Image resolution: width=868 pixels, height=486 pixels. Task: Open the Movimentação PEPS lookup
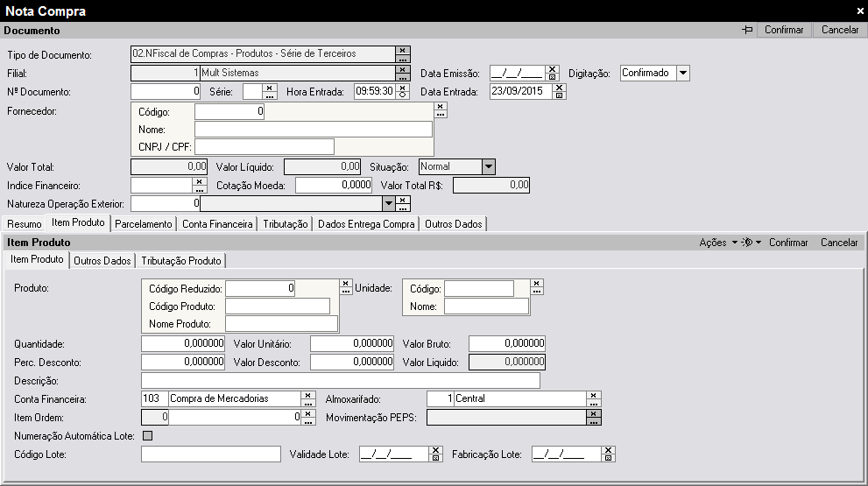[x=594, y=421]
